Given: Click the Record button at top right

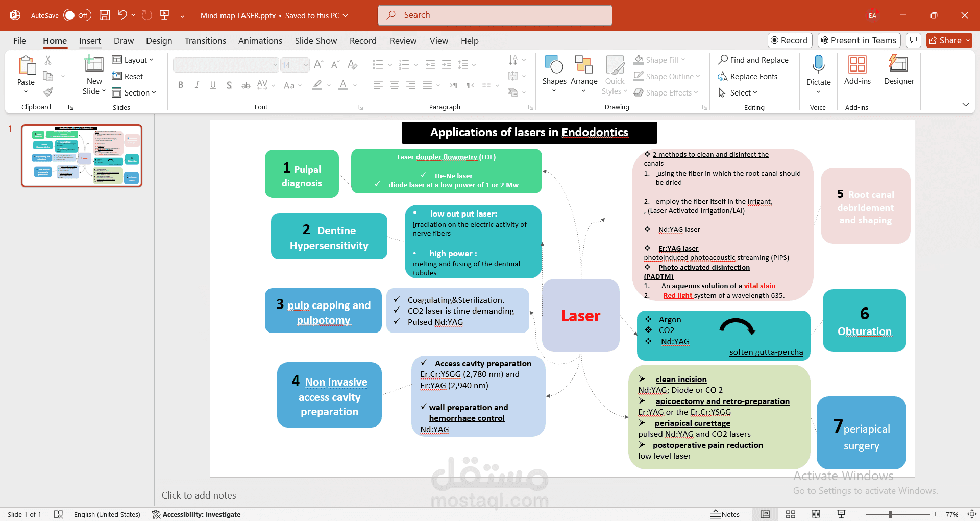Looking at the screenshot, I should 790,40.
